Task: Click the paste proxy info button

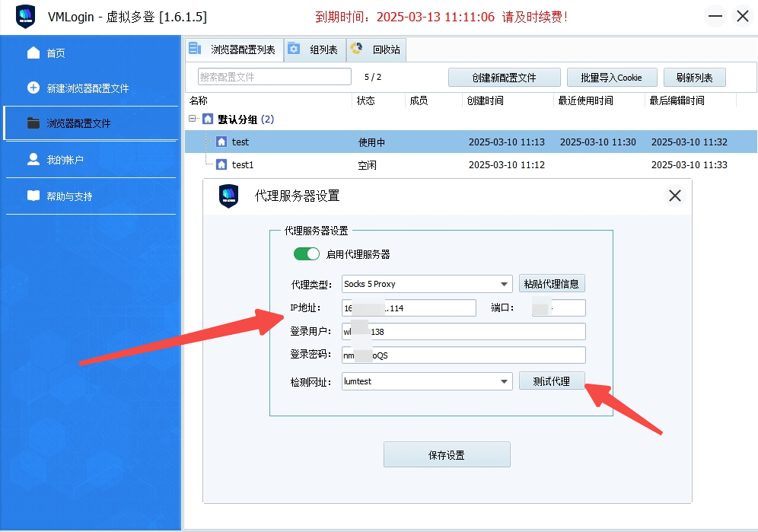Action: click(552, 284)
